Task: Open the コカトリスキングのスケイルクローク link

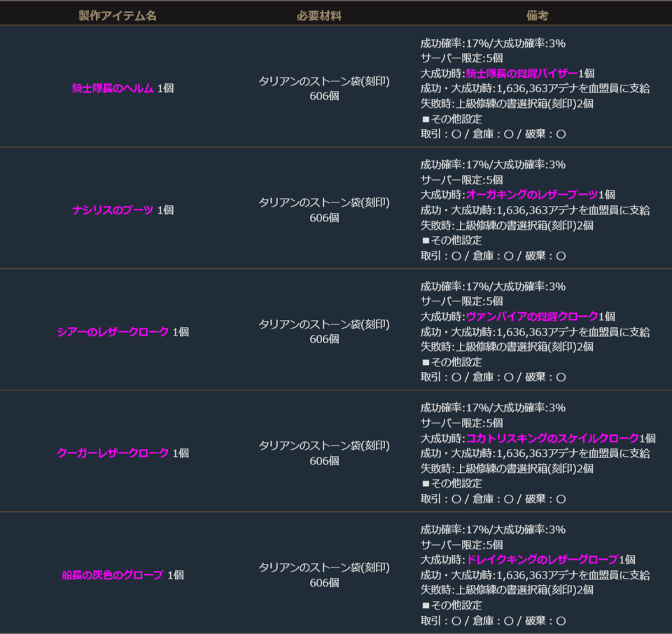Action: coord(552,438)
